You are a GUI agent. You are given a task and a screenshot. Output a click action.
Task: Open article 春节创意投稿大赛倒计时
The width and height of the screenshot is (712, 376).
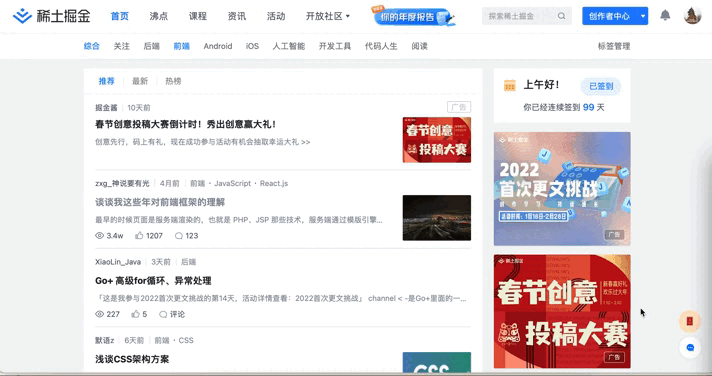pos(185,124)
